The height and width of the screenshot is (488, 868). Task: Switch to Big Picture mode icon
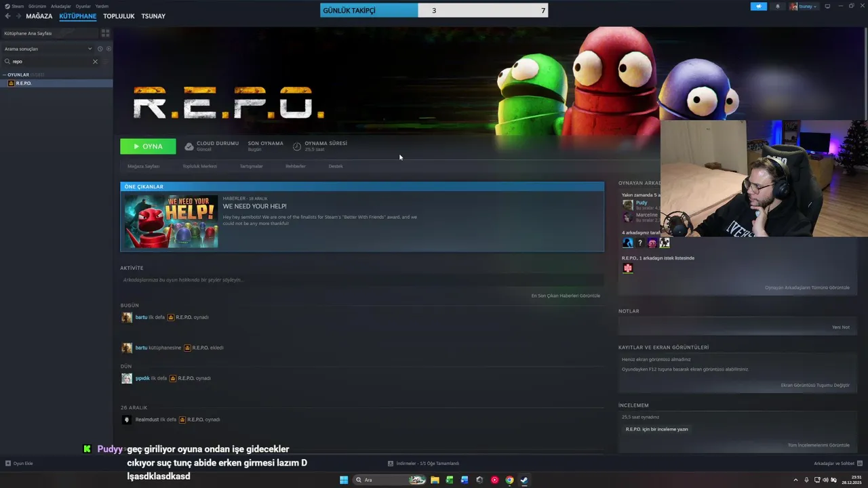click(x=827, y=6)
